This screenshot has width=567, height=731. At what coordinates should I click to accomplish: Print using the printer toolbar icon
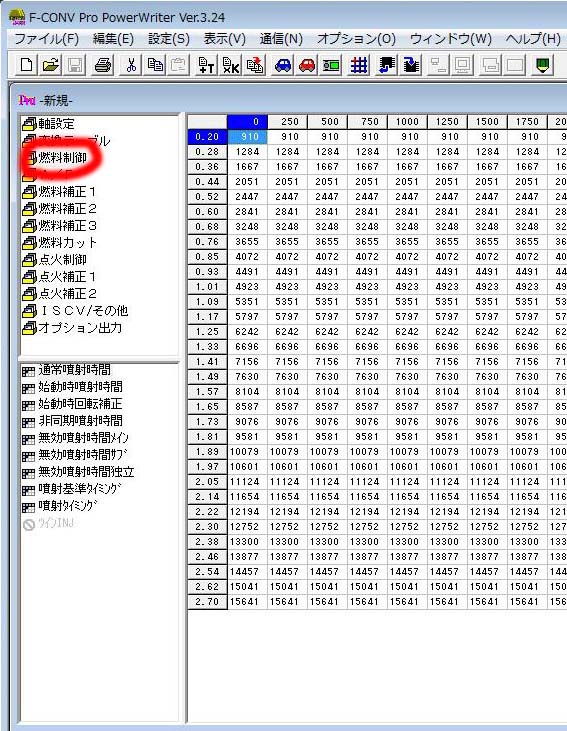point(103,65)
